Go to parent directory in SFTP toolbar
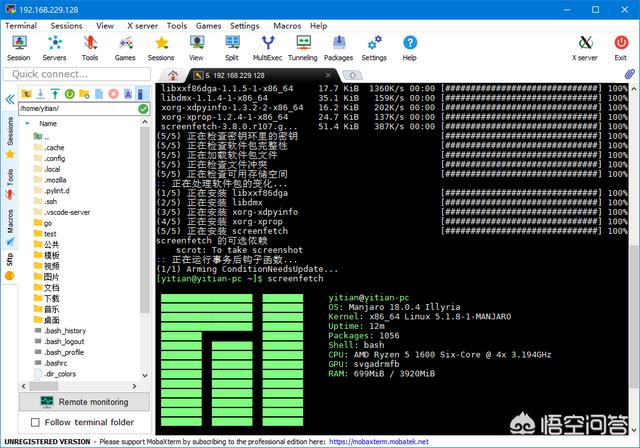 point(27,94)
